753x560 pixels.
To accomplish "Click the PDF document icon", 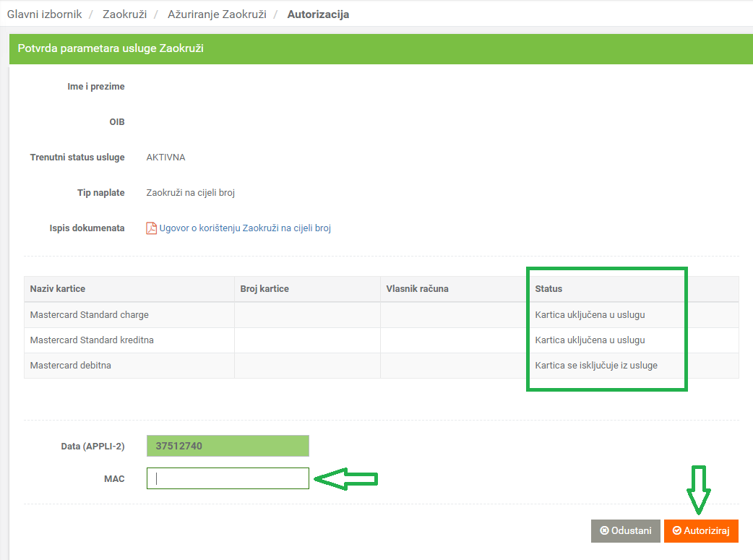I will pos(151,228).
